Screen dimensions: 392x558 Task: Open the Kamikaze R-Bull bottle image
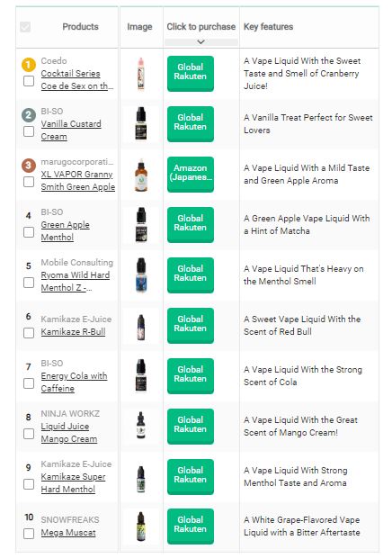[x=141, y=327]
